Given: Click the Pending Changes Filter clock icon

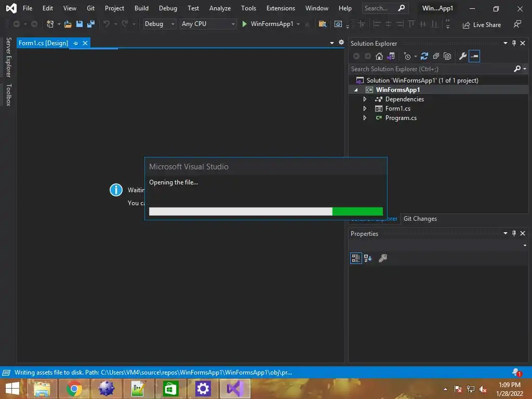Looking at the screenshot, I should (x=407, y=56).
